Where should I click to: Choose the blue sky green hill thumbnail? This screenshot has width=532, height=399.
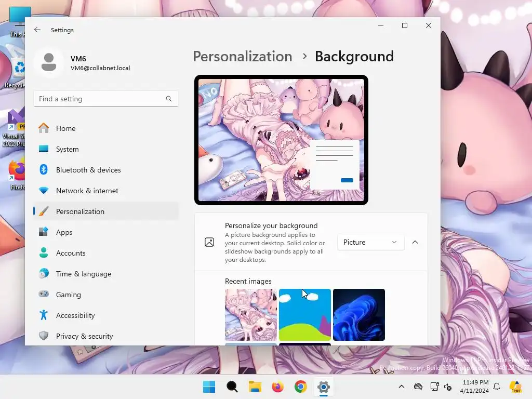304,315
